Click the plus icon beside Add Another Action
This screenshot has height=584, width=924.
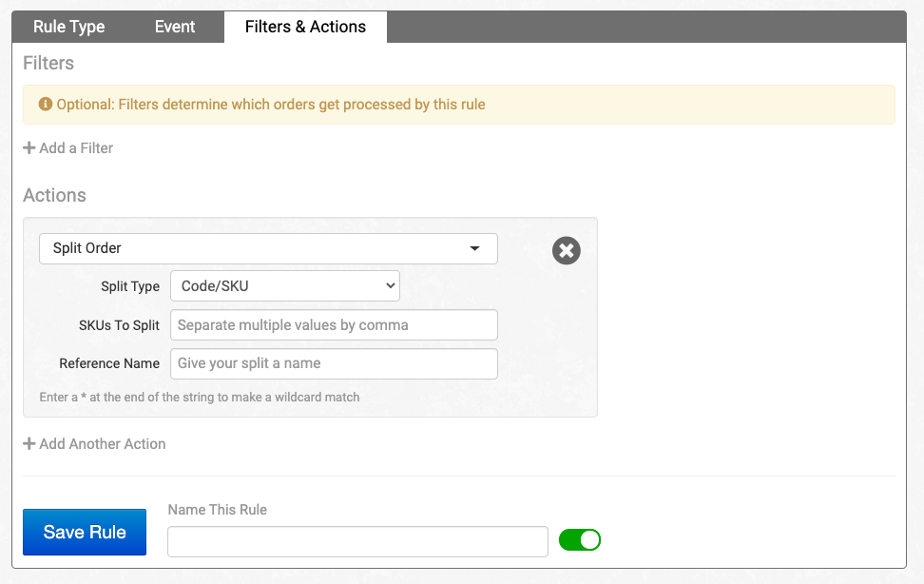tap(29, 444)
